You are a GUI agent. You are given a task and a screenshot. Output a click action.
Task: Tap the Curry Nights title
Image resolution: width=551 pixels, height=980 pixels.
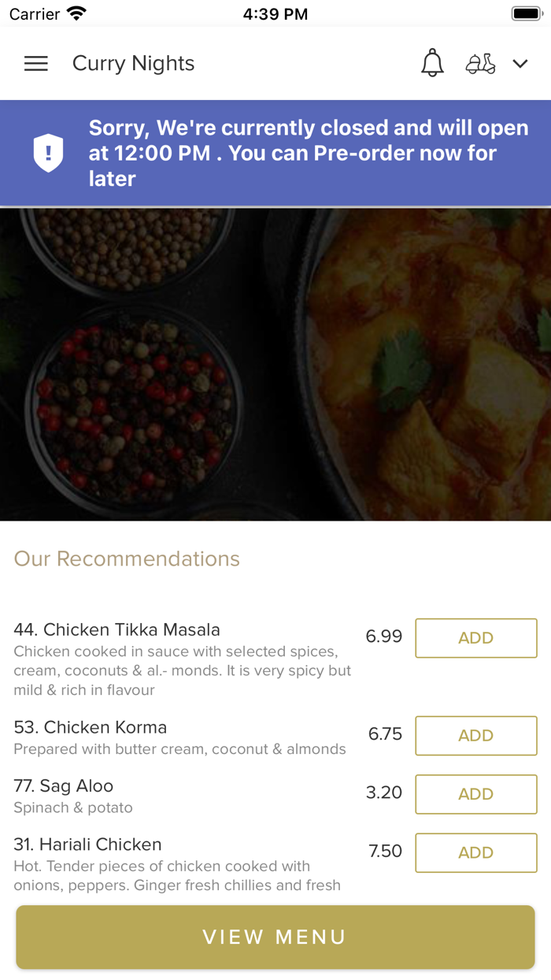click(134, 64)
